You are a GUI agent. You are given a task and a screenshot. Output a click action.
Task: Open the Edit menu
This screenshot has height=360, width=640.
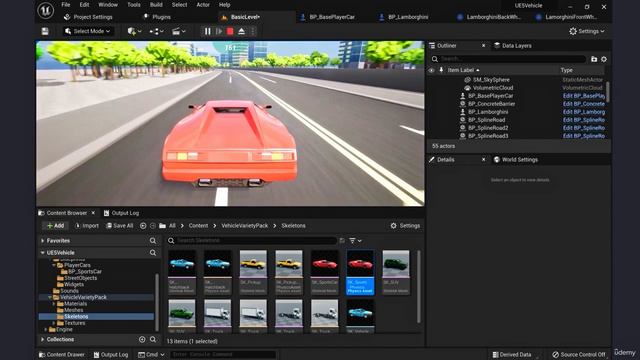[84, 5]
